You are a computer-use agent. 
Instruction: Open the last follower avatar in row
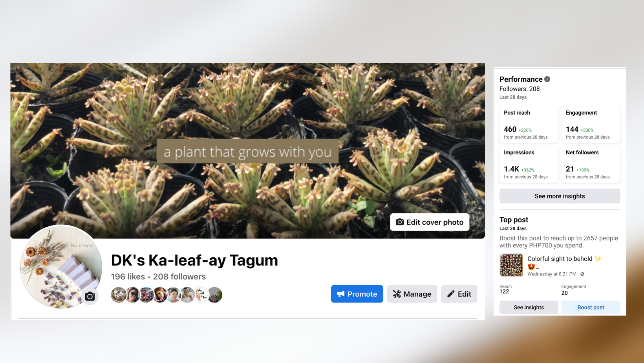coord(215,295)
